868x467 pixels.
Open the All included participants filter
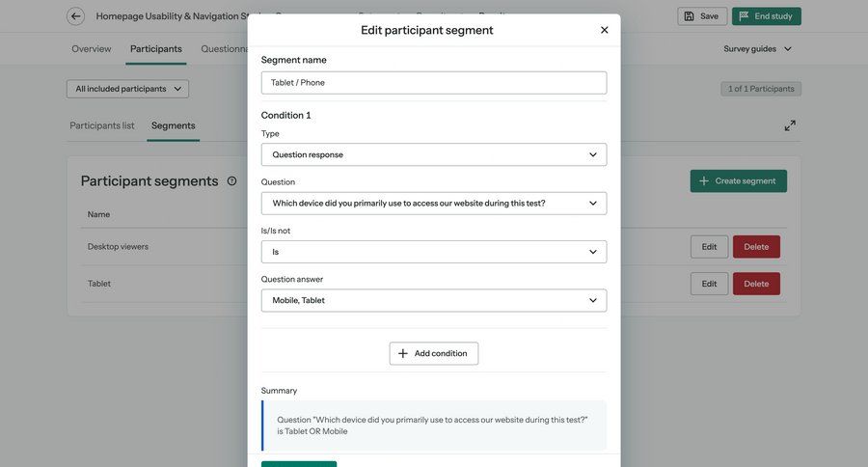[x=127, y=89]
